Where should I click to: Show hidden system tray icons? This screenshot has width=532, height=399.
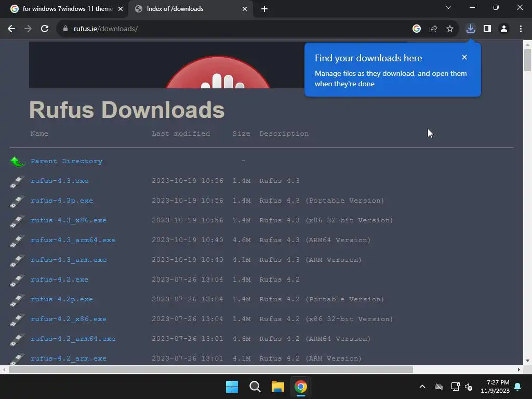(422, 387)
